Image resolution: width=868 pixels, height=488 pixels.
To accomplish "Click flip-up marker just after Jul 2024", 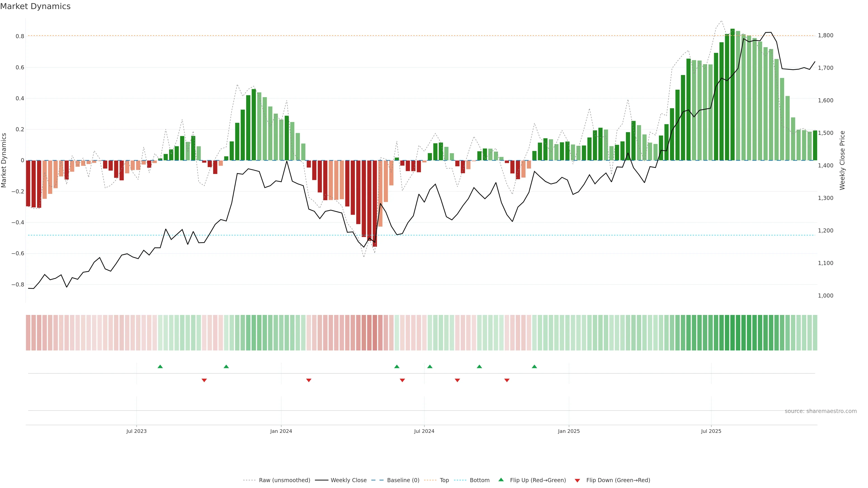I will pyautogui.click(x=430, y=366).
